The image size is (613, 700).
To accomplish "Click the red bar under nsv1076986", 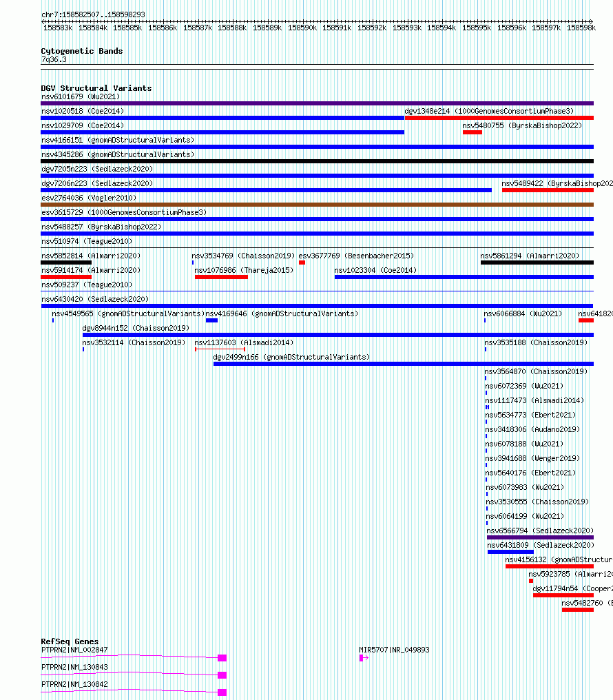I will tap(221, 277).
